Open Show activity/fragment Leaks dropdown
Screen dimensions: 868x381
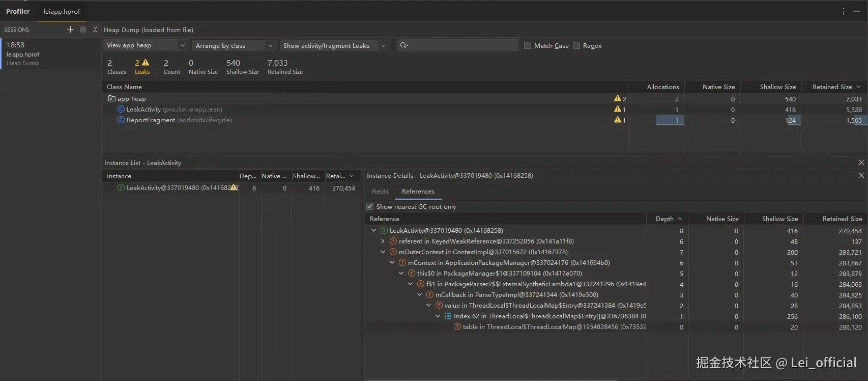(334, 45)
